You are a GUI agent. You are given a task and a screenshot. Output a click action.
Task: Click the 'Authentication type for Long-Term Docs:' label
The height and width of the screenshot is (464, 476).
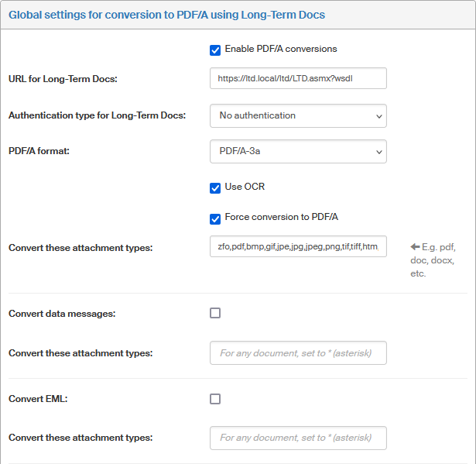point(98,115)
